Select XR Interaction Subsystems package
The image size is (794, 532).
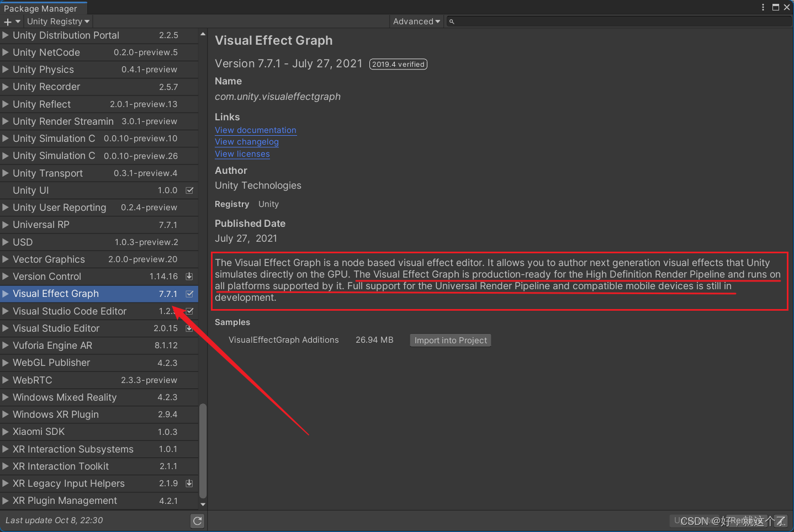(x=99, y=449)
